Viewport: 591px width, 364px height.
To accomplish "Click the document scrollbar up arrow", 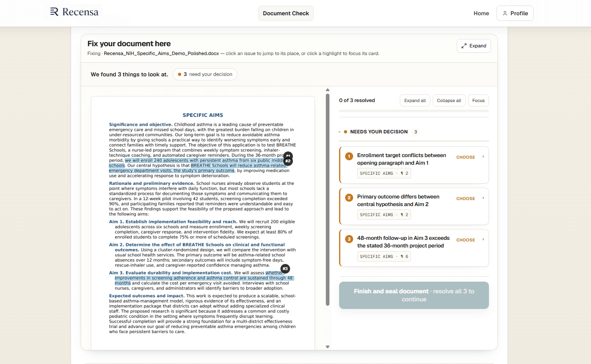I will point(327,90).
